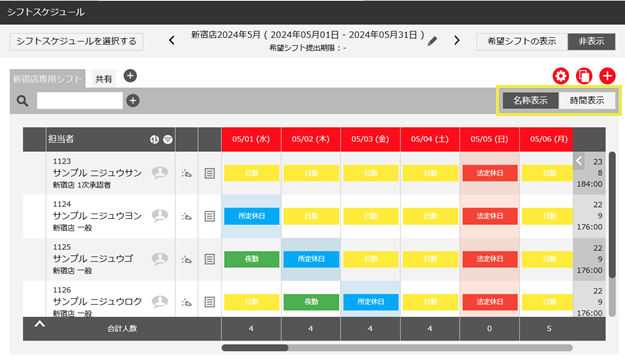Click weather pattern icon for employee 1124

[187, 216]
